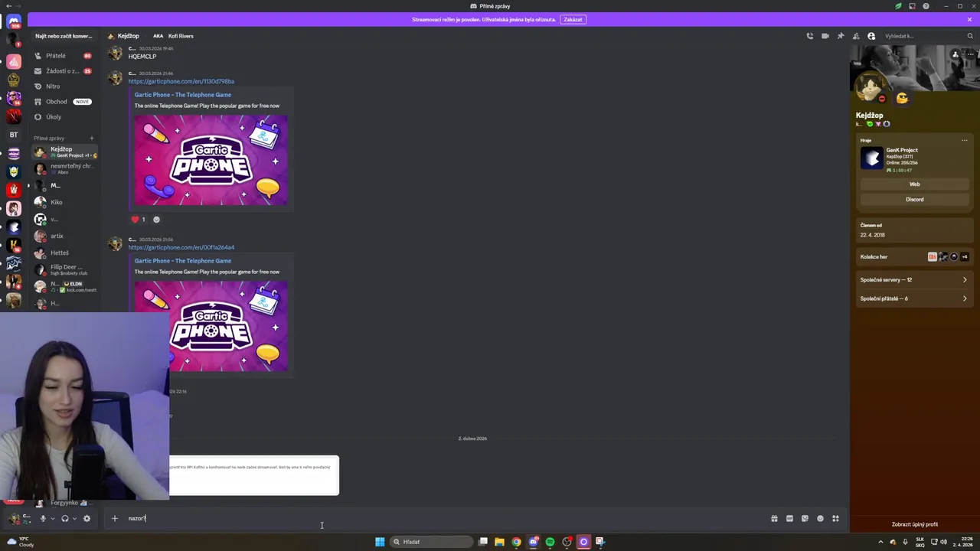
Task: Open Kejdžop profile avatar in side panel
Action: tap(871, 89)
